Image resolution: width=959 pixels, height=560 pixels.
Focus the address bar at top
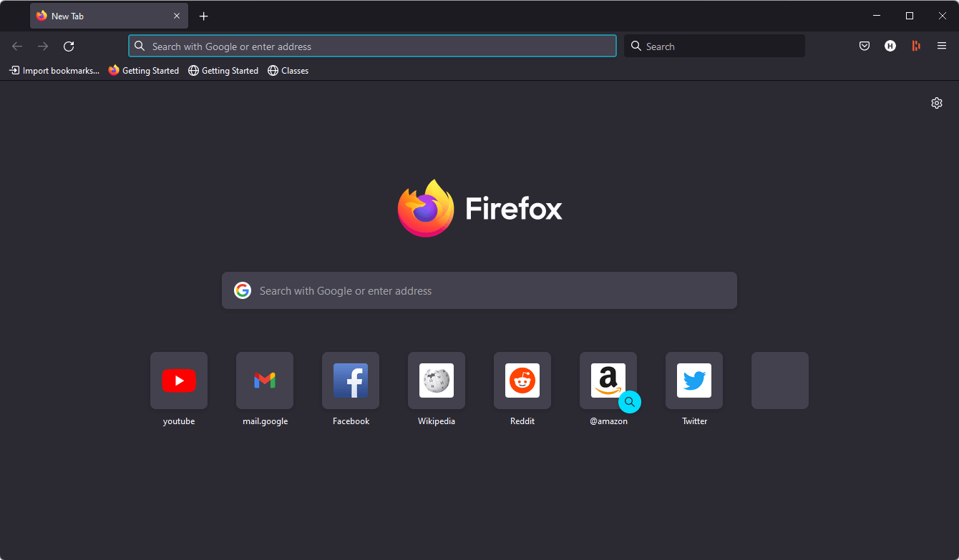(x=372, y=46)
